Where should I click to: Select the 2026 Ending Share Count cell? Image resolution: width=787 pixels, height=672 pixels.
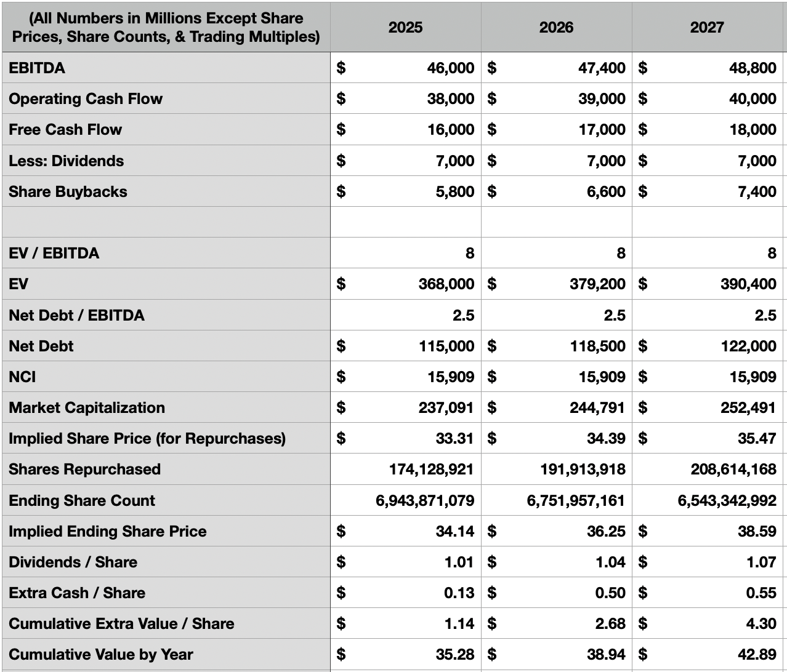click(x=576, y=500)
